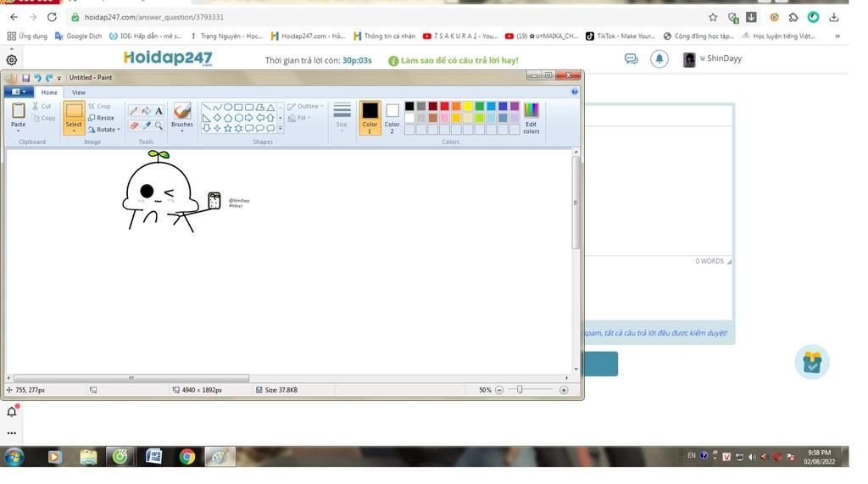This screenshot has height=484, width=868.
Task: Select the Fill with color bucket tool
Action: pos(146,111)
